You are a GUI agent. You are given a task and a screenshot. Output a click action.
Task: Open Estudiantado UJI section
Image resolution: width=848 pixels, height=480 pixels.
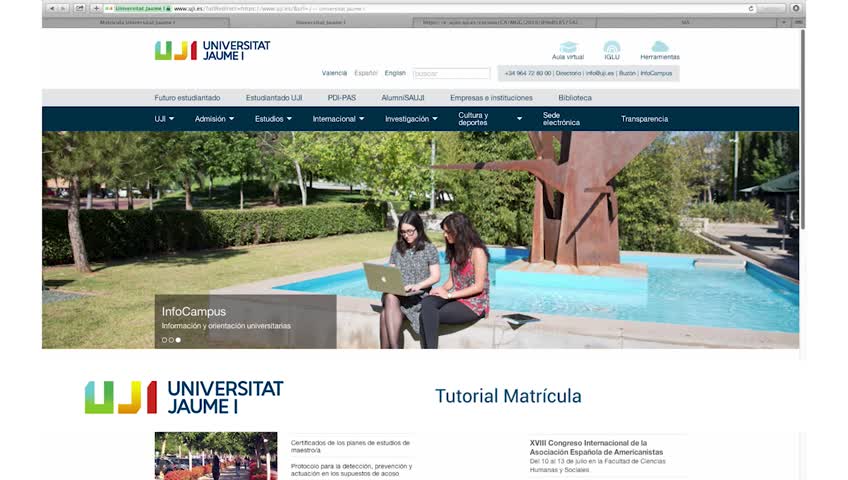click(x=274, y=98)
